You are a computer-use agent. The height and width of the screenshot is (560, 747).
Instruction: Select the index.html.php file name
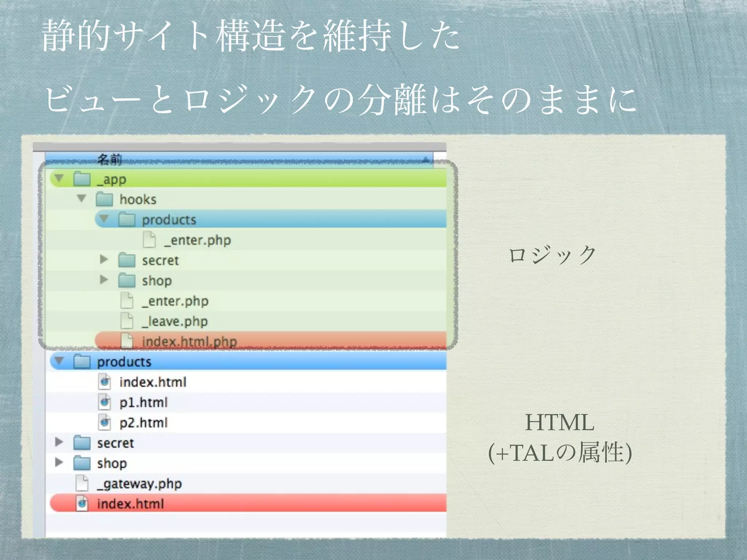(189, 342)
